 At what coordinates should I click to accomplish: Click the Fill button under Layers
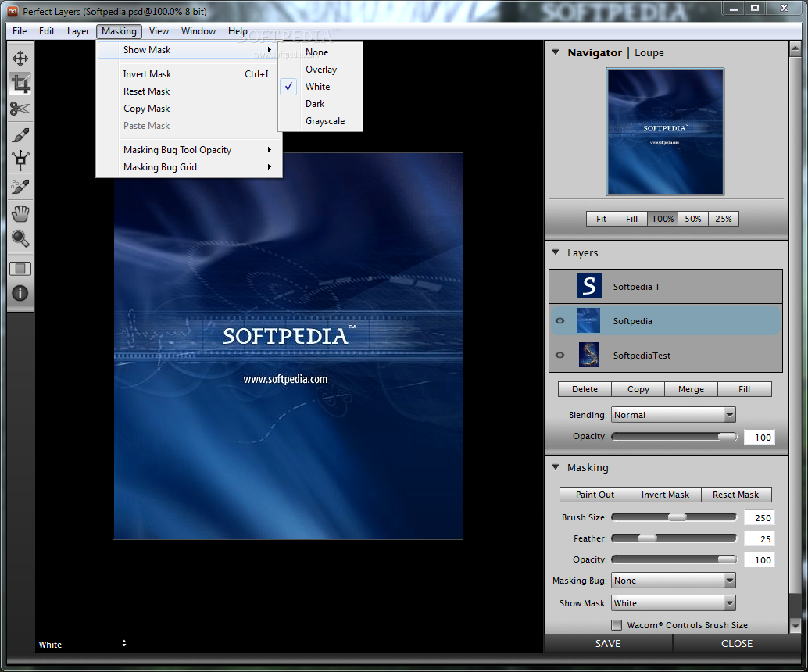point(744,389)
